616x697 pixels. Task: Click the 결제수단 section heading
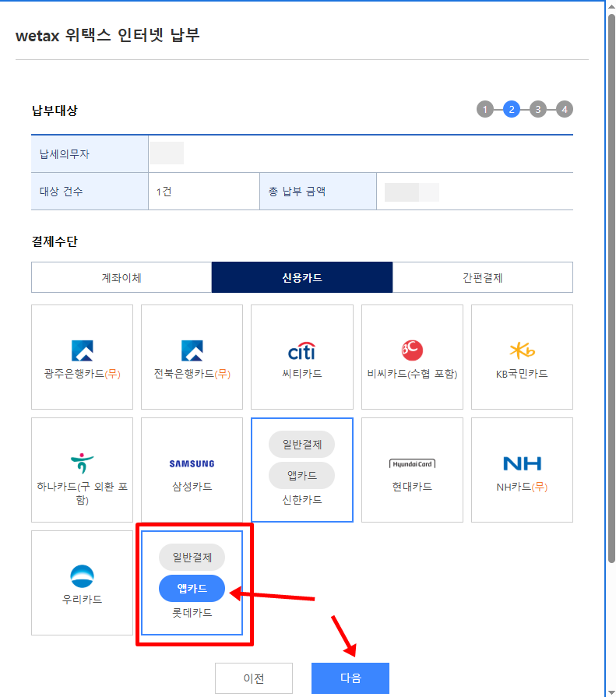55,241
